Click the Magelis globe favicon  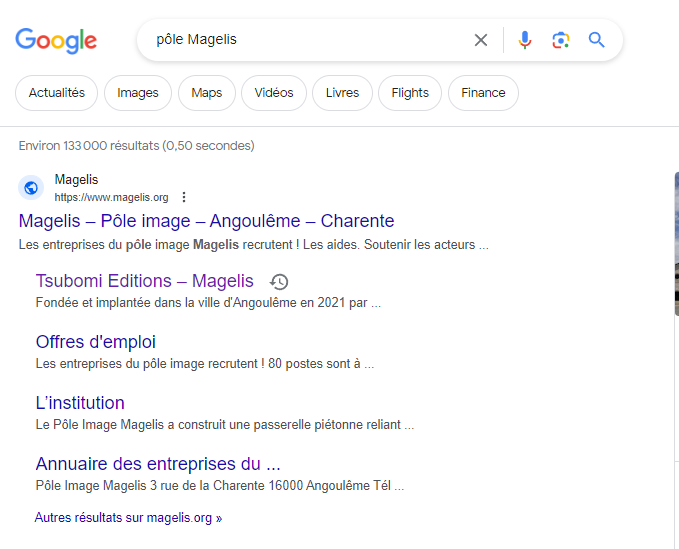(31, 188)
